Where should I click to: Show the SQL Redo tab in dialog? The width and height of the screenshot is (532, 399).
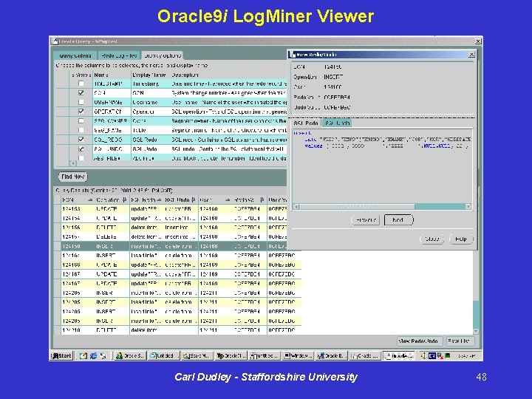click(306, 123)
